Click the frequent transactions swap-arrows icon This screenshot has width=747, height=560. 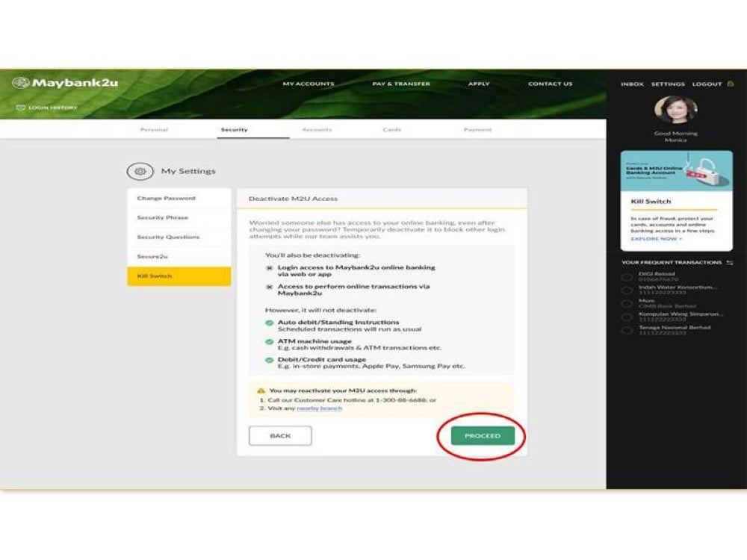729,263
